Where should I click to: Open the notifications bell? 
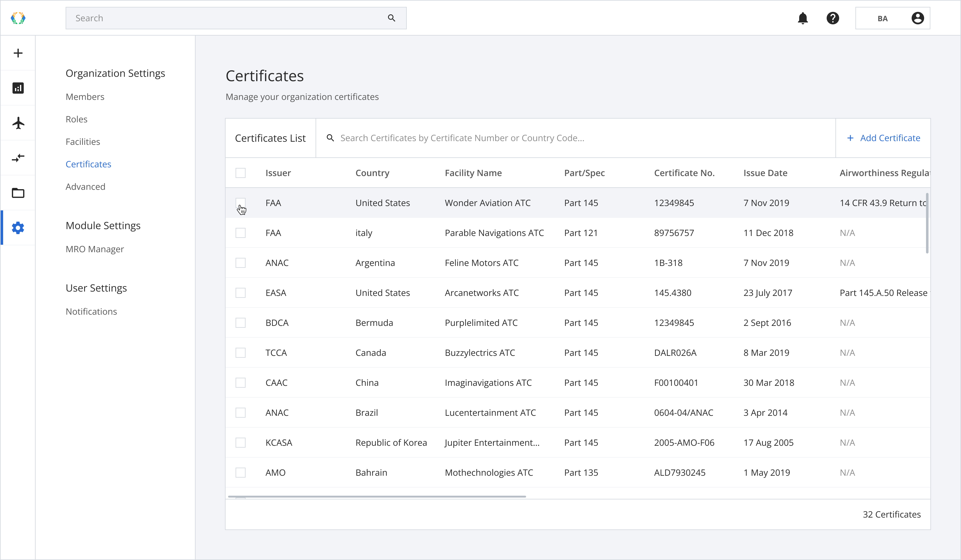click(x=803, y=18)
